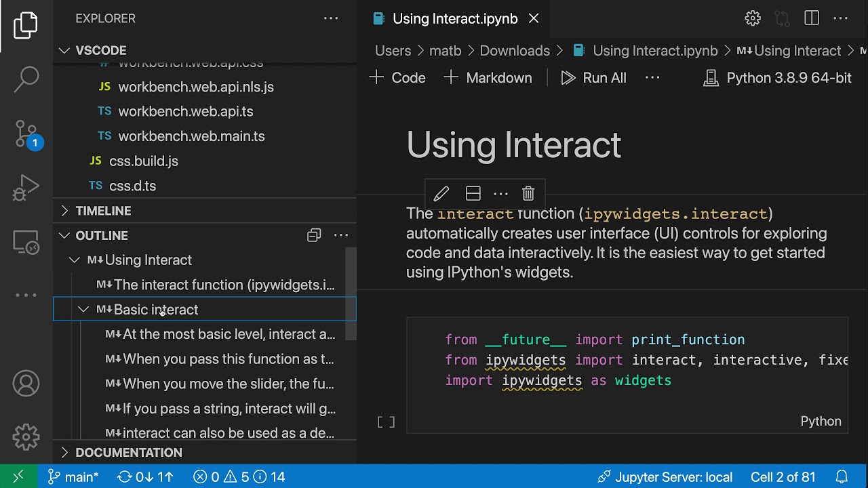This screenshot has height=488, width=868.
Task: Collapse the Basic interact outline node
Action: [x=83, y=309]
